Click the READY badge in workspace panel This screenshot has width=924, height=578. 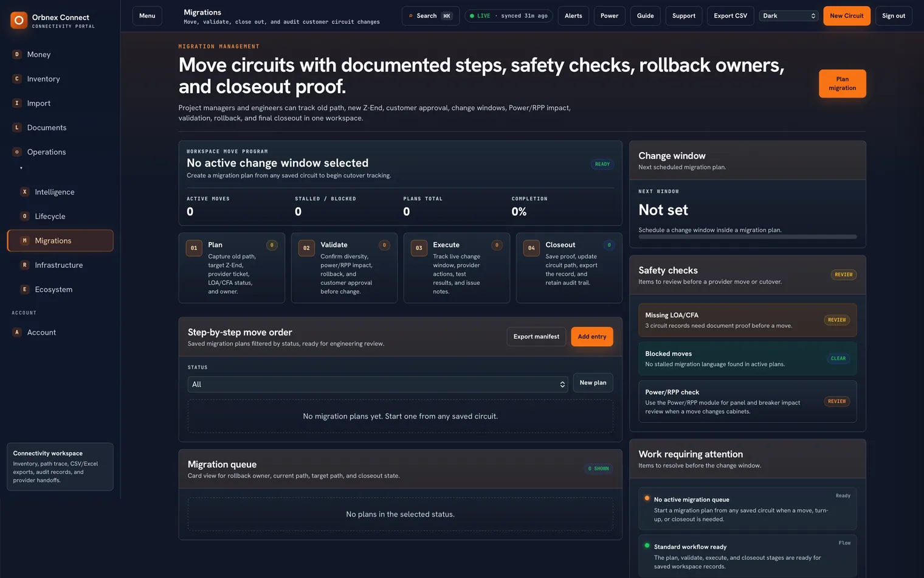602,164
